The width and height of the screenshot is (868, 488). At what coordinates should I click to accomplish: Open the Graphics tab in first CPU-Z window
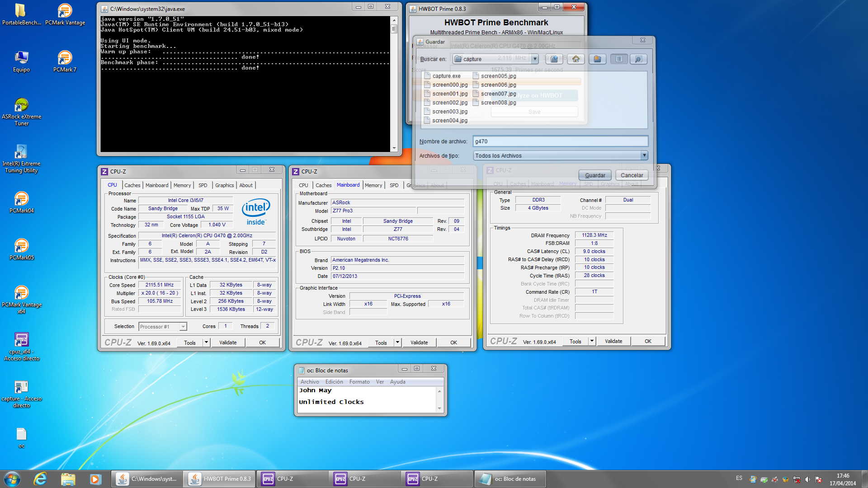tap(224, 185)
